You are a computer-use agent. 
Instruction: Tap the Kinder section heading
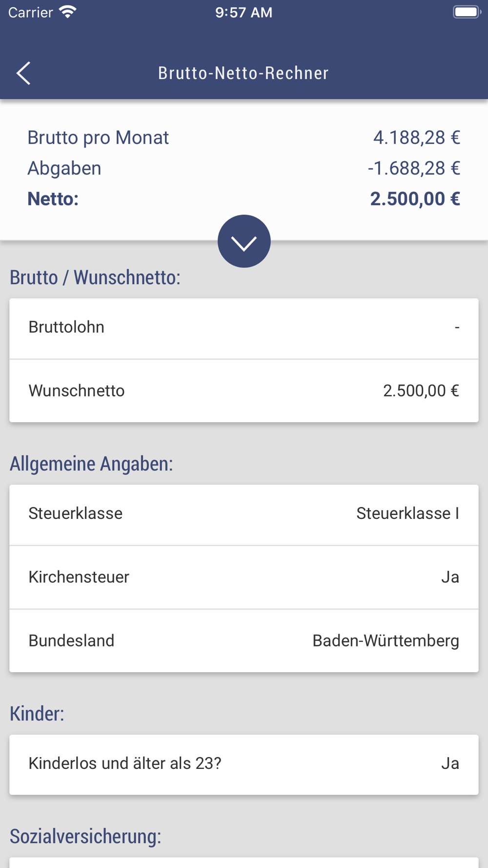click(37, 714)
